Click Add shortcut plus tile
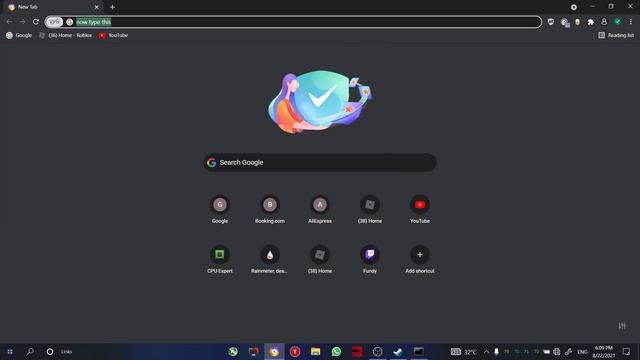Image resolution: width=640 pixels, height=360 pixels. (x=420, y=260)
